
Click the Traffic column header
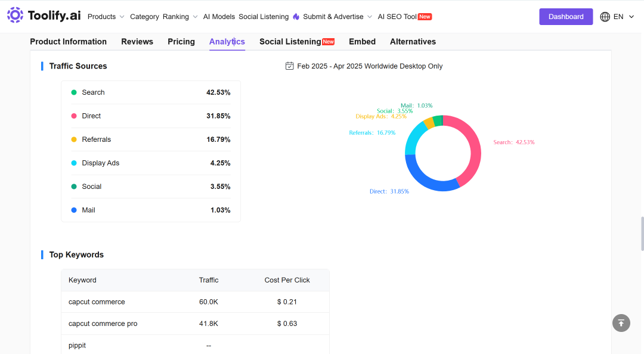click(209, 280)
